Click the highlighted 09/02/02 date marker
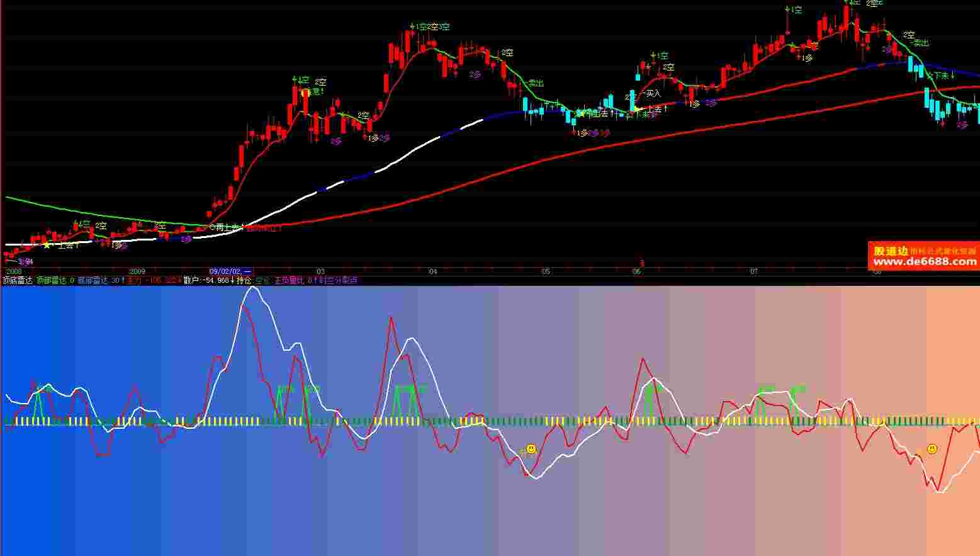 click(230, 271)
